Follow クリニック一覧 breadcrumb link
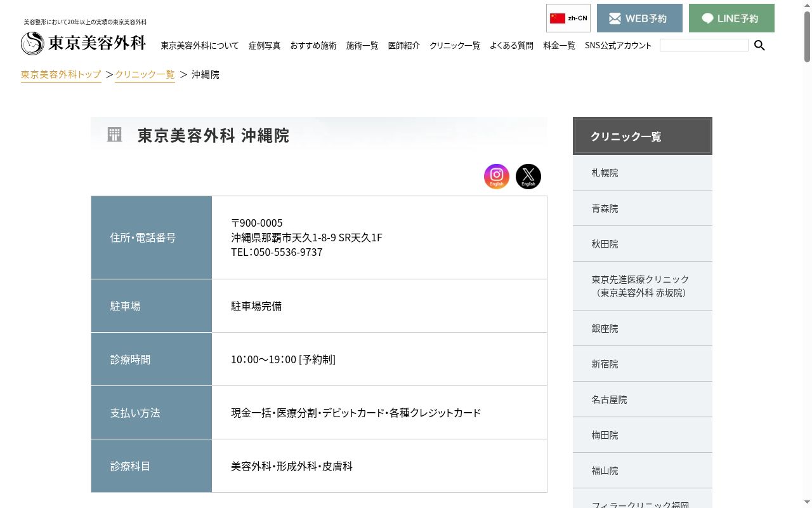 145,74
